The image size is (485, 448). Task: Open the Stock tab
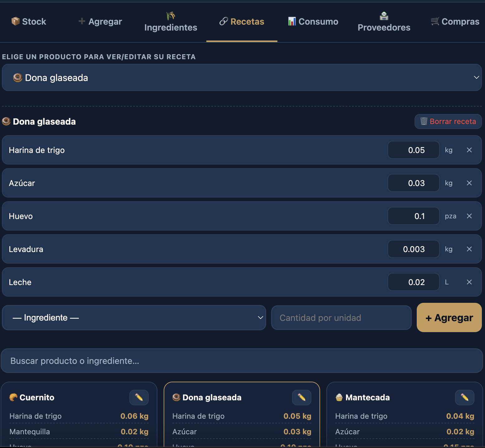pyautogui.click(x=29, y=21)
